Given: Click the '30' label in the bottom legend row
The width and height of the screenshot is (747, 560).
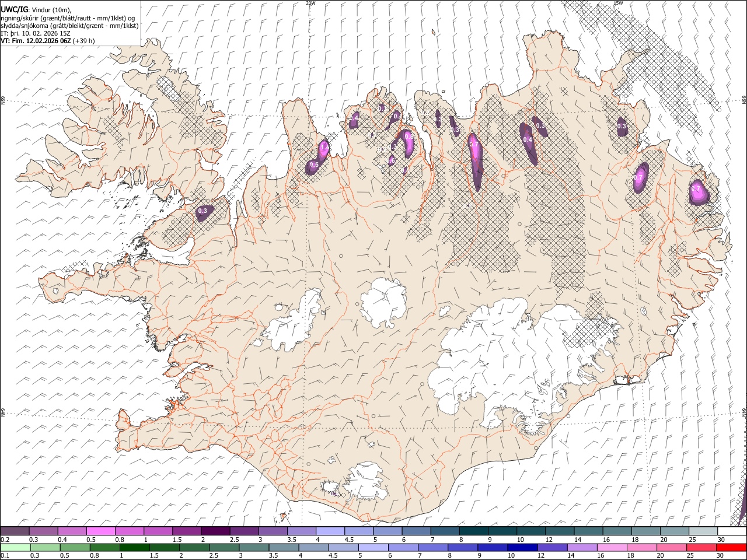Looking at the screenshot, I should click(719, 556).
